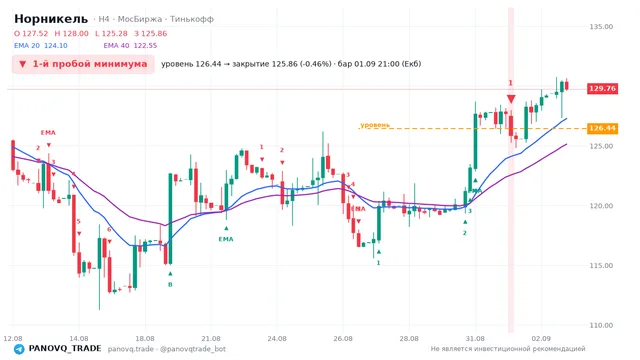This screenshot has width=640, height=360.
Task: Click the 'L 125.28' low value
Action: (111, 33)
